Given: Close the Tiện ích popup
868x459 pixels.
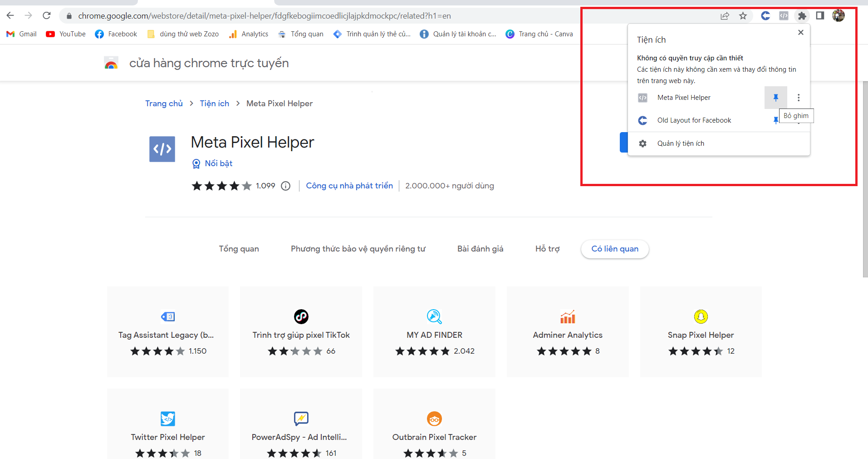Looking at the screenshot, I should (801, 32).
